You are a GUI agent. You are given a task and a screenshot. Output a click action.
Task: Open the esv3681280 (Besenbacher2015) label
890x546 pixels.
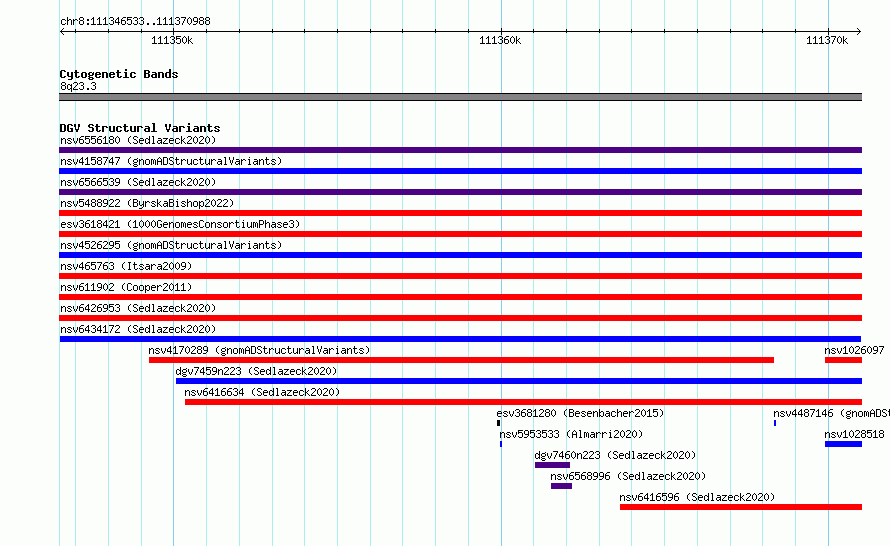(x=580, y=413)
